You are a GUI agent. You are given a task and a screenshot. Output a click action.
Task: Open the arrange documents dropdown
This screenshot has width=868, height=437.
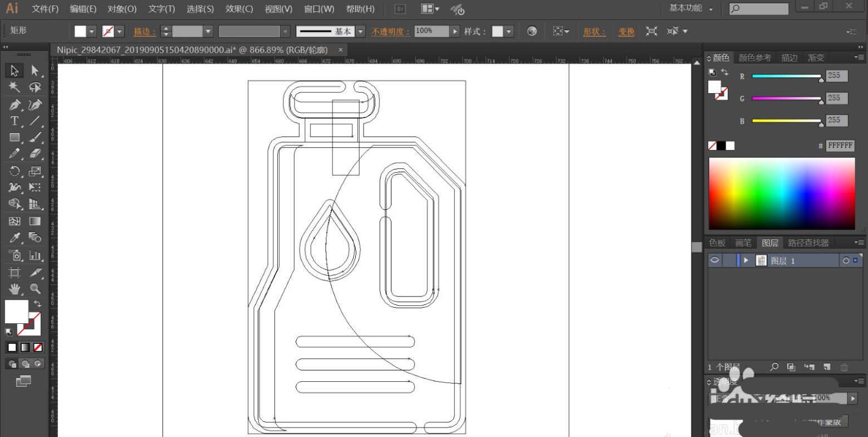(430, 9)
